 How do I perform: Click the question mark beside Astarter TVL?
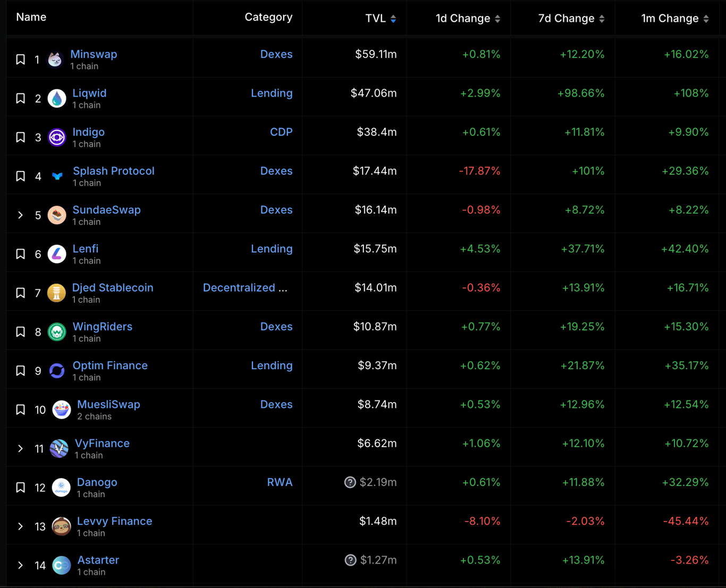pos(350,560)
